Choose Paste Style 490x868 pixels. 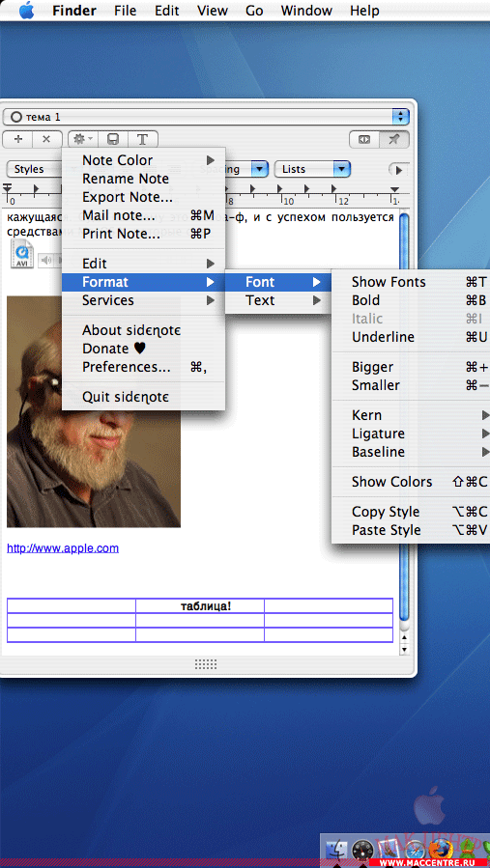coord(411,530)
